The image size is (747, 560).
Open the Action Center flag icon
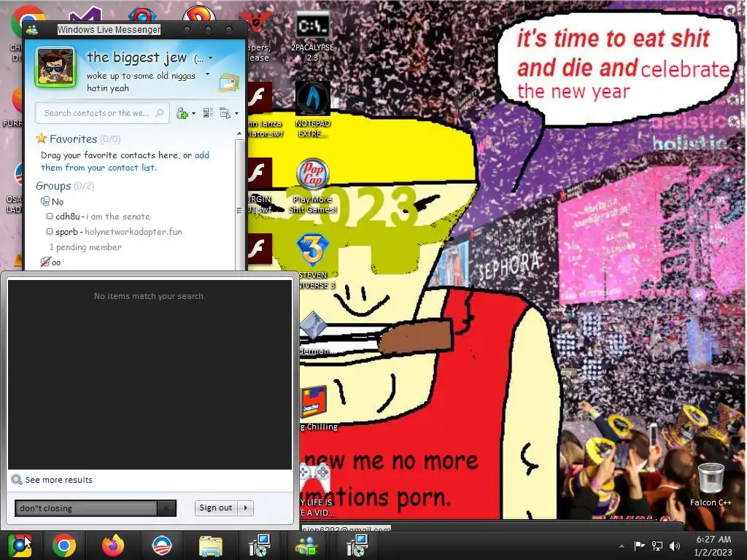pos(639,545)
